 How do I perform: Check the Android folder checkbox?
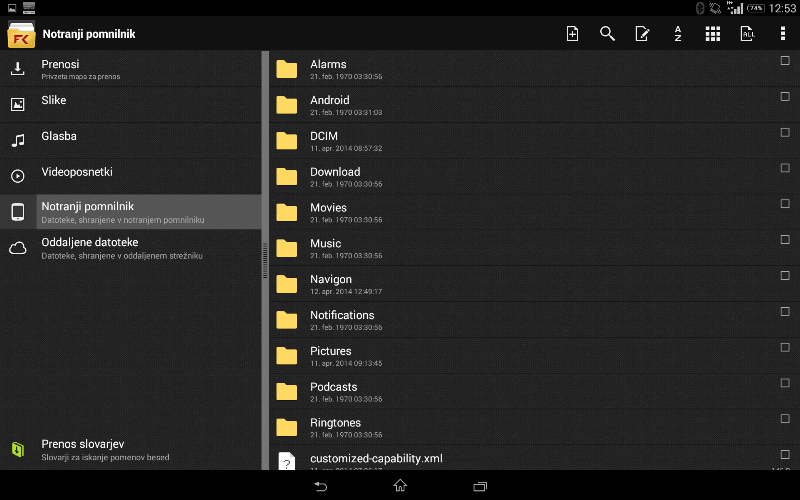pos(785,96)
